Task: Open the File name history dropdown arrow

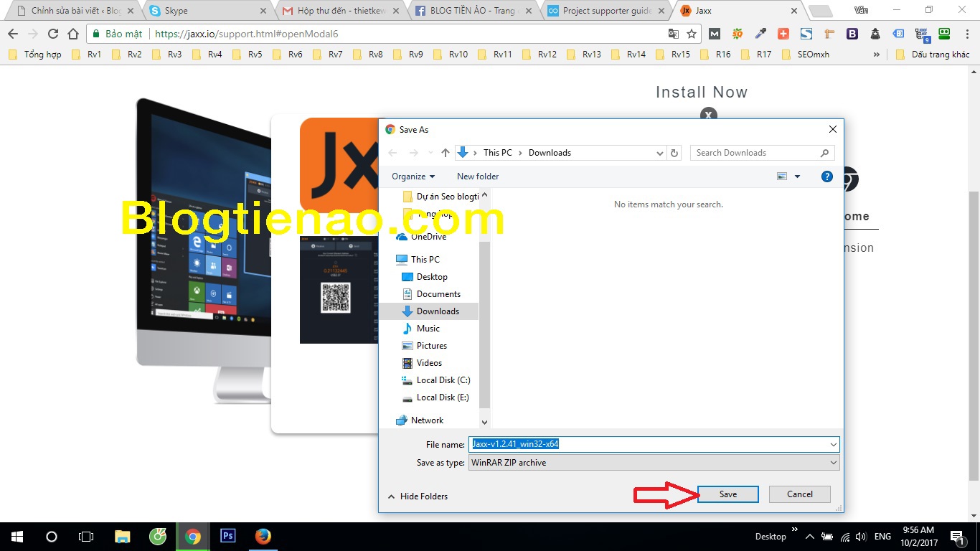Action: pos(833,445)
